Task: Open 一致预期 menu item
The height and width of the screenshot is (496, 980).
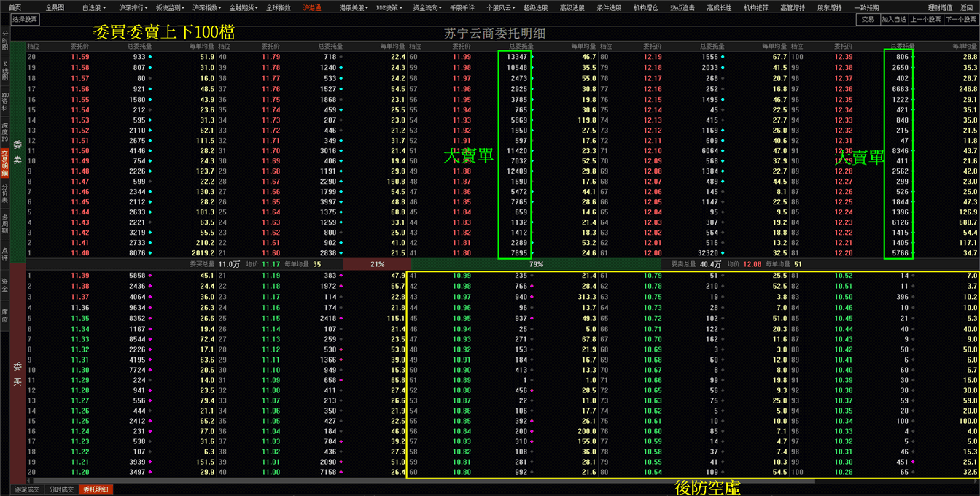Action: tap(866, 7)
